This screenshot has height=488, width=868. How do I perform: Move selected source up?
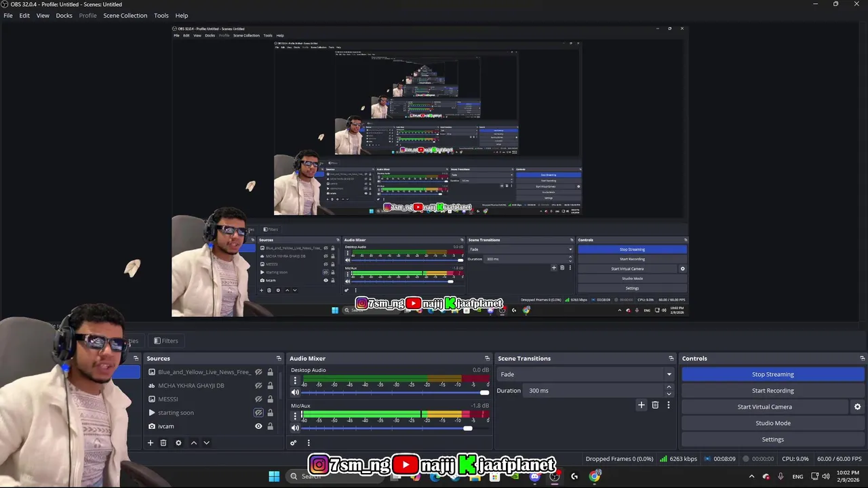193,443
